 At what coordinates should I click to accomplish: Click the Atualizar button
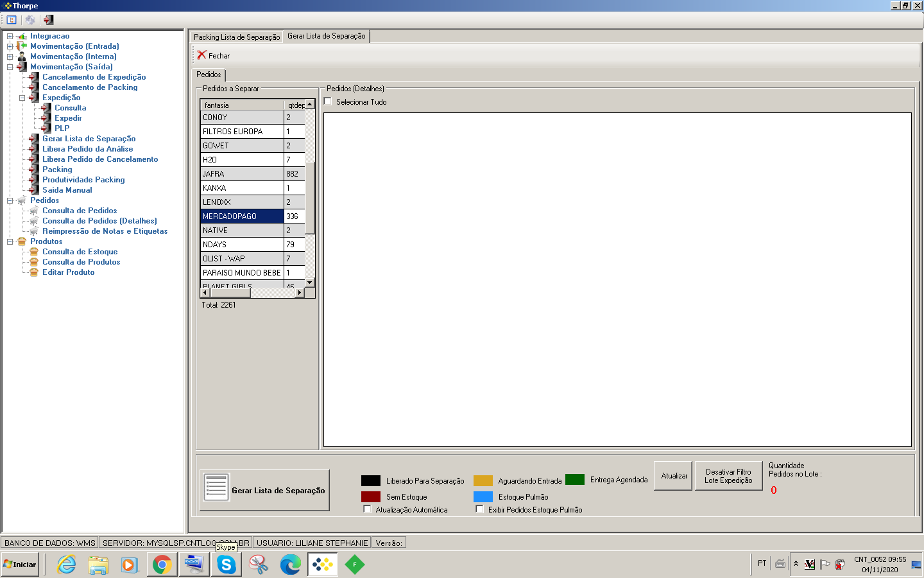(x=673, y=476)
